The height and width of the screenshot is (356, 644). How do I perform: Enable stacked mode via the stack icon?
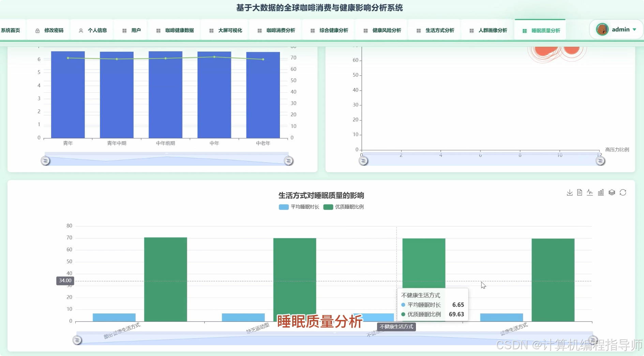coord(612,192)
